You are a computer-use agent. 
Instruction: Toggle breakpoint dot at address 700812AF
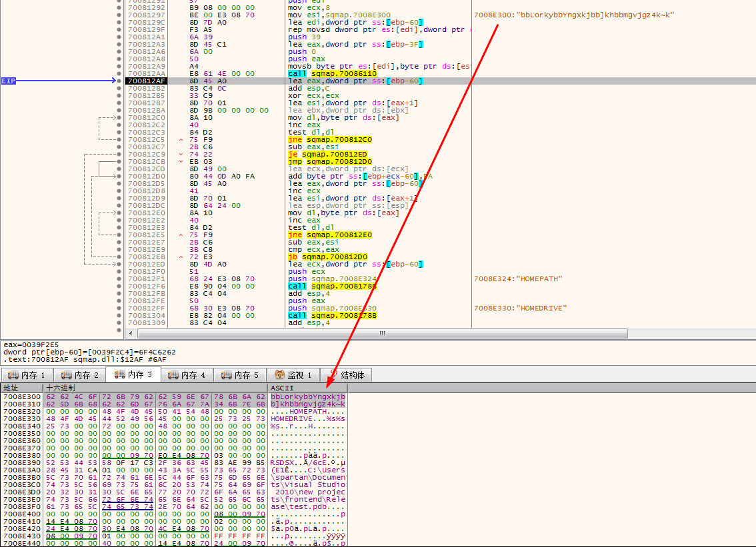pyautogui.click(x=119, y=81)
